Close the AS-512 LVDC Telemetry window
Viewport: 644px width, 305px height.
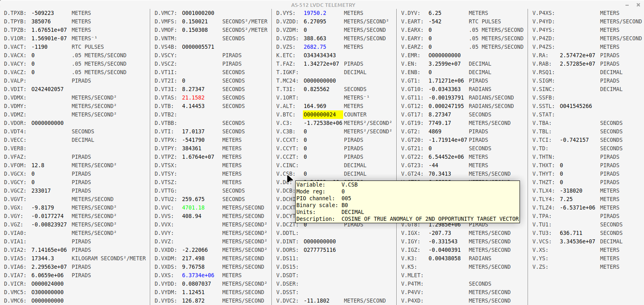[x=638, y=5]
